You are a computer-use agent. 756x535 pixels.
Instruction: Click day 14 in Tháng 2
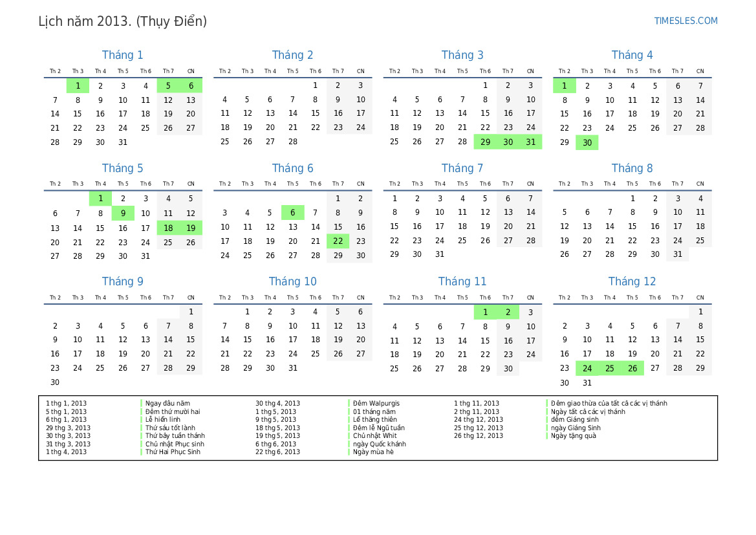tap(292, 113)
